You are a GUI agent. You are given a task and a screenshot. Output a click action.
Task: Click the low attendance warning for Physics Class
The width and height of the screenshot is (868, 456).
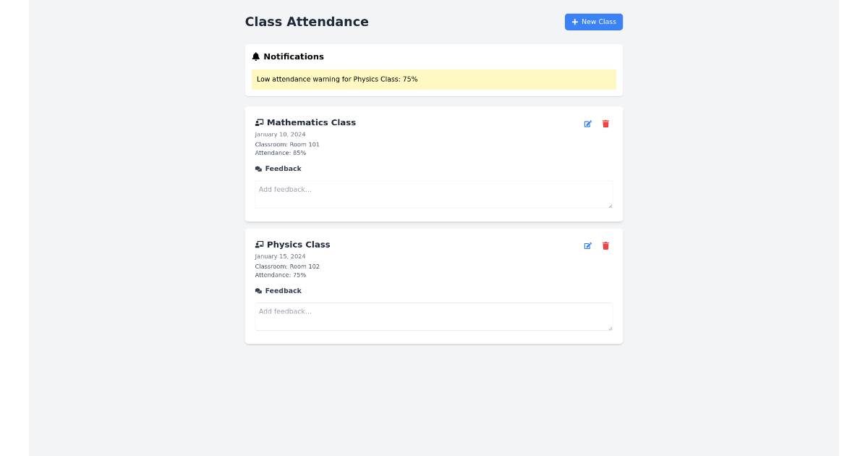point(336,79)
